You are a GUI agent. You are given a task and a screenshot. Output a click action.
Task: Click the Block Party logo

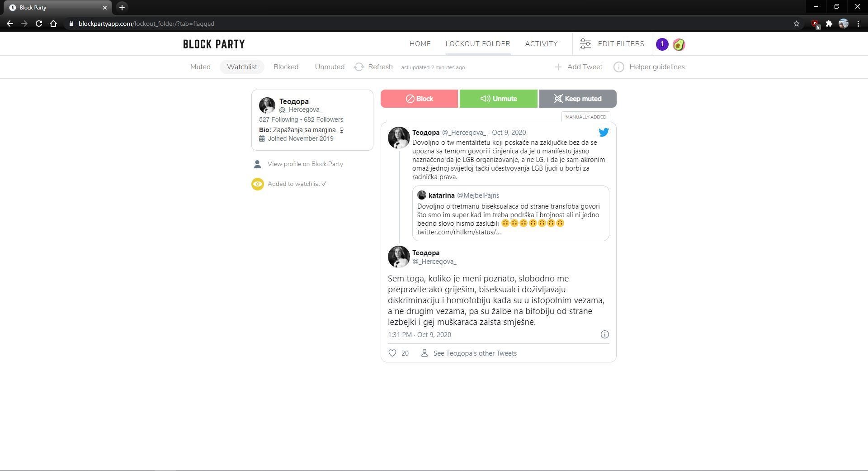(214, 44)
